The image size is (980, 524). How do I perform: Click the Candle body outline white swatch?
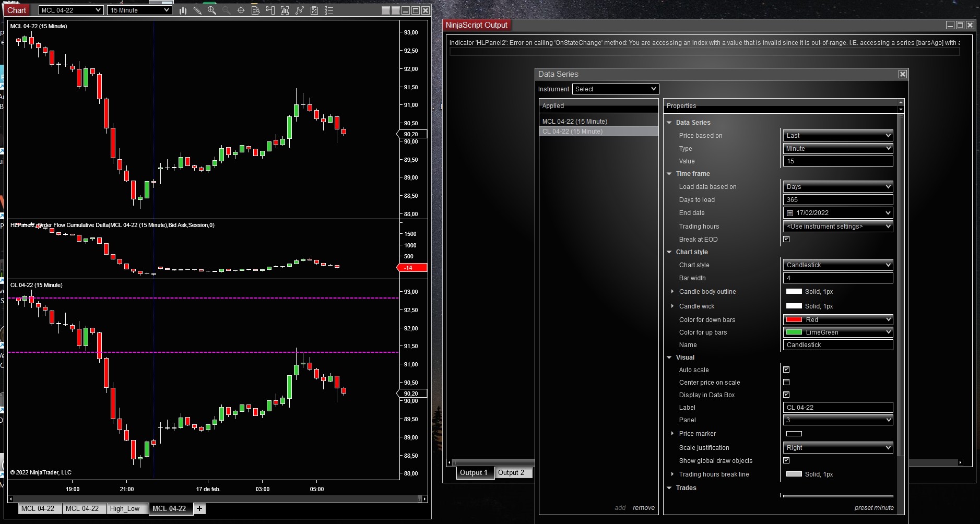pos(794,292)
